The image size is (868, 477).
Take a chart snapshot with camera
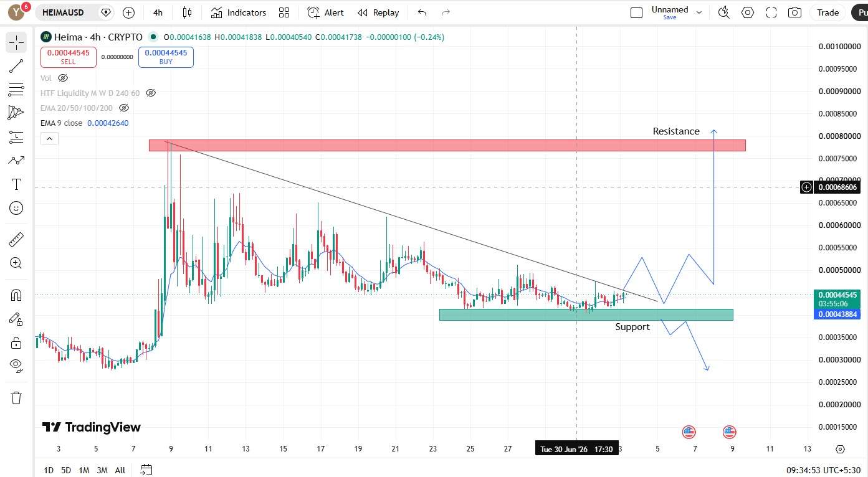tap(794, 12)
